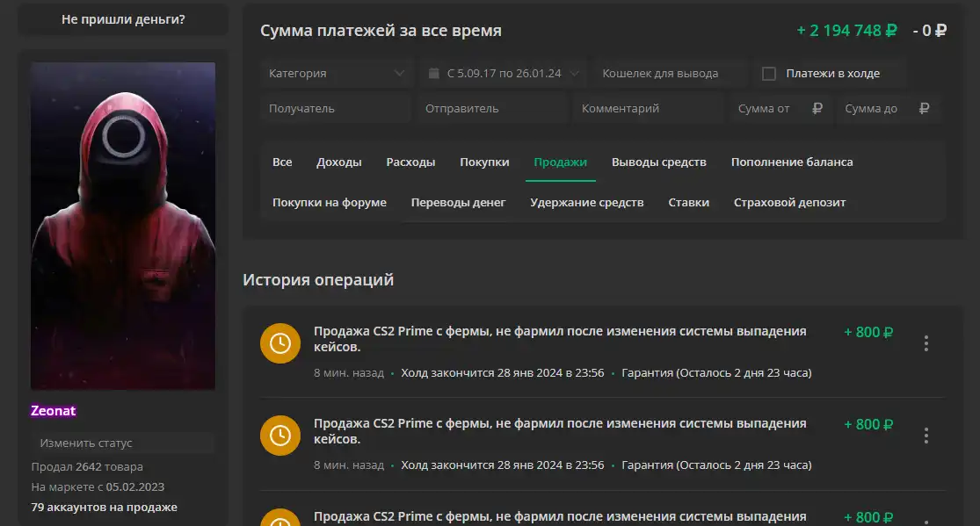
Task: Switch to the "Ставки" tab
Action: tap(689, 202)
